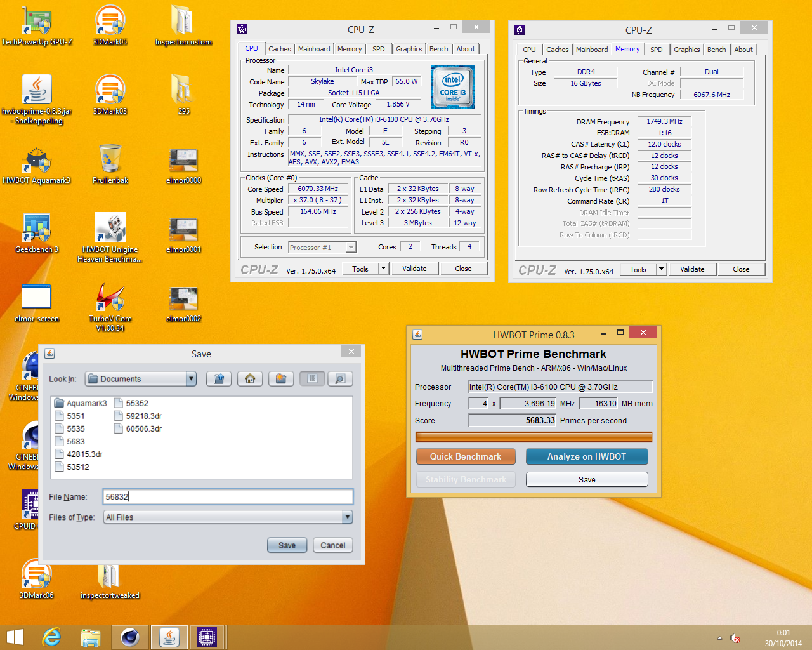Select file 59218.3dr in list
The width and height of the screenshot is (812, 650).
(x=138, y=416)
